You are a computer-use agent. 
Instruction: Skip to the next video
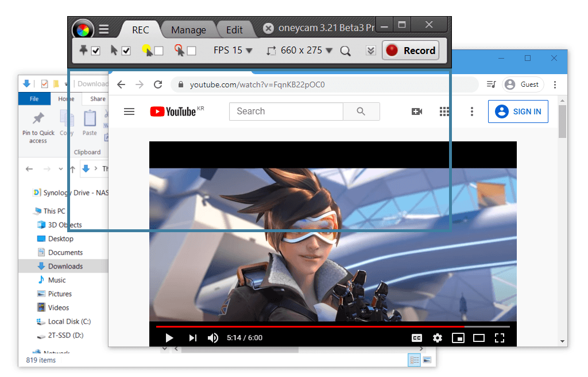(193, 338)
